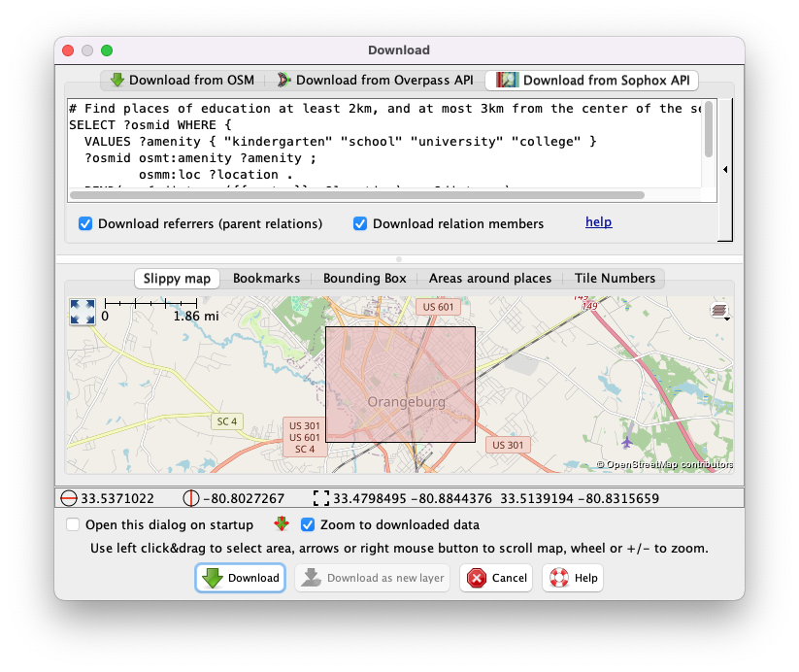Click the divider handle between query and map
Screen dimensions: 799x672
[x=399, y=259]
